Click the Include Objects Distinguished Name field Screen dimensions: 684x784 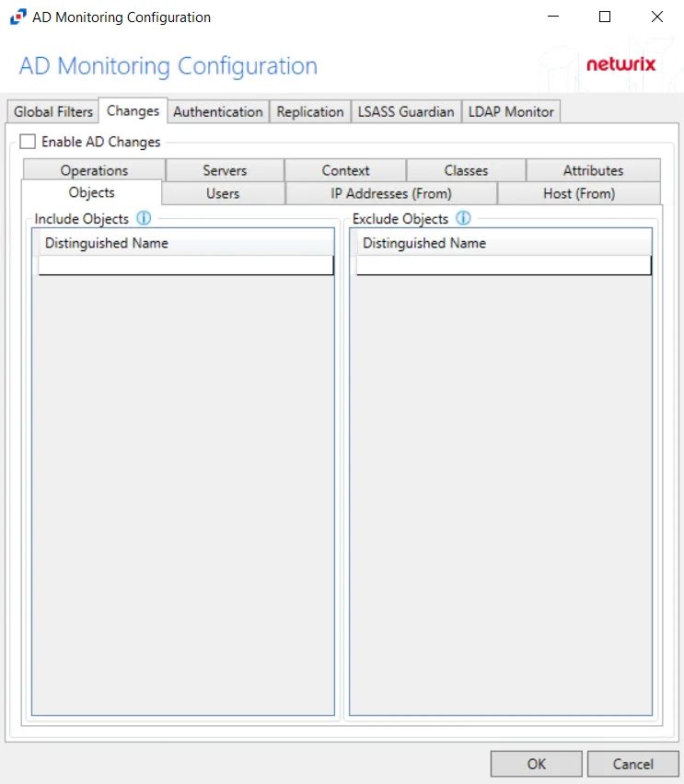tap(186, 266)
